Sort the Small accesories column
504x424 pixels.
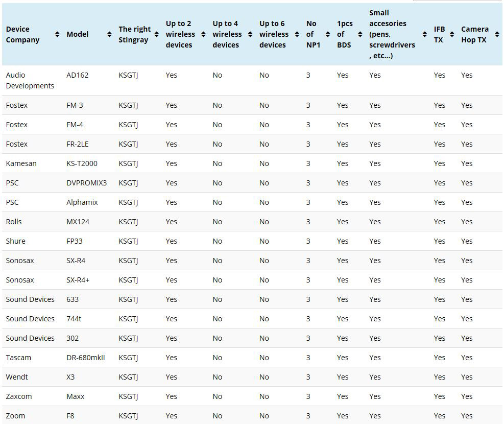tap(425, 34)
